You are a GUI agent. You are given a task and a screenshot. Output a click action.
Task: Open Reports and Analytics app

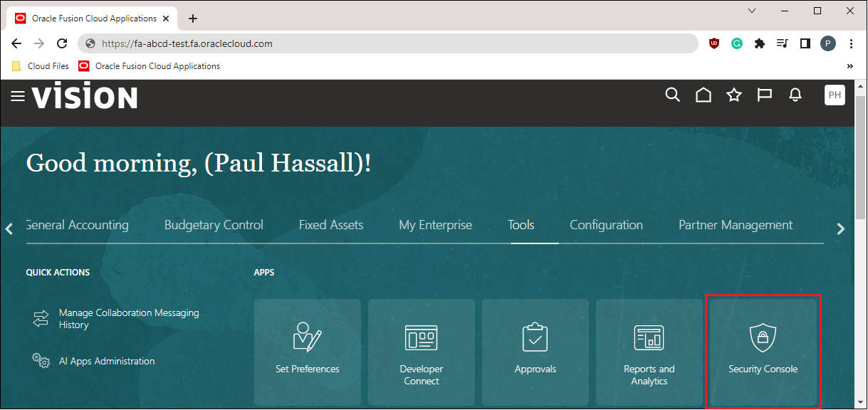pos(649,352)
